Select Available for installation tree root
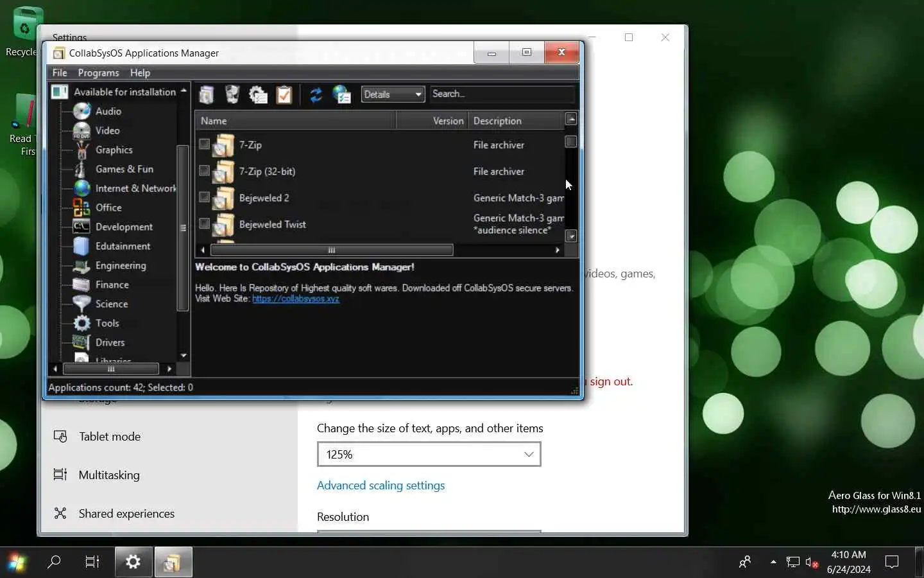The image size is (924, 578). pyautogui.click(x=124, y=92)
